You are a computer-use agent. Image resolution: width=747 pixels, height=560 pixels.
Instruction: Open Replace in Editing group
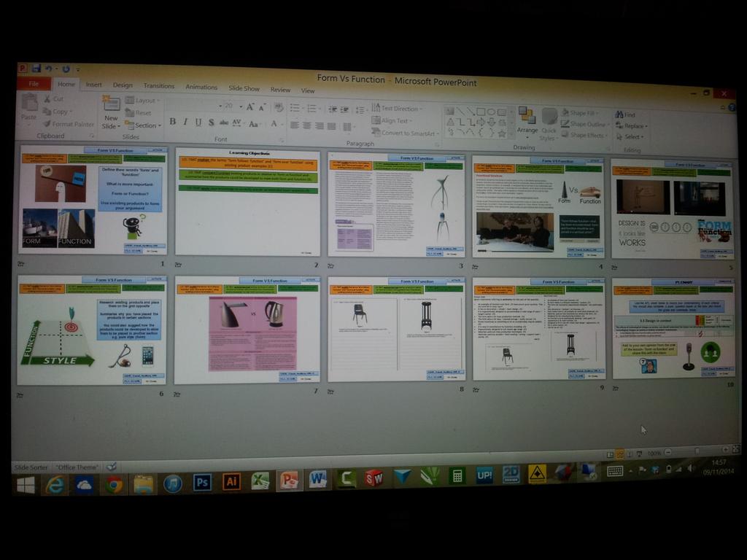632,126
